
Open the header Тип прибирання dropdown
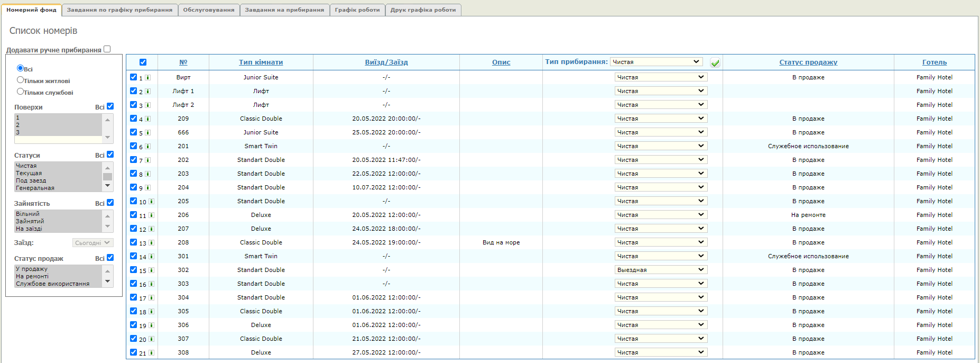coord(656,62)
